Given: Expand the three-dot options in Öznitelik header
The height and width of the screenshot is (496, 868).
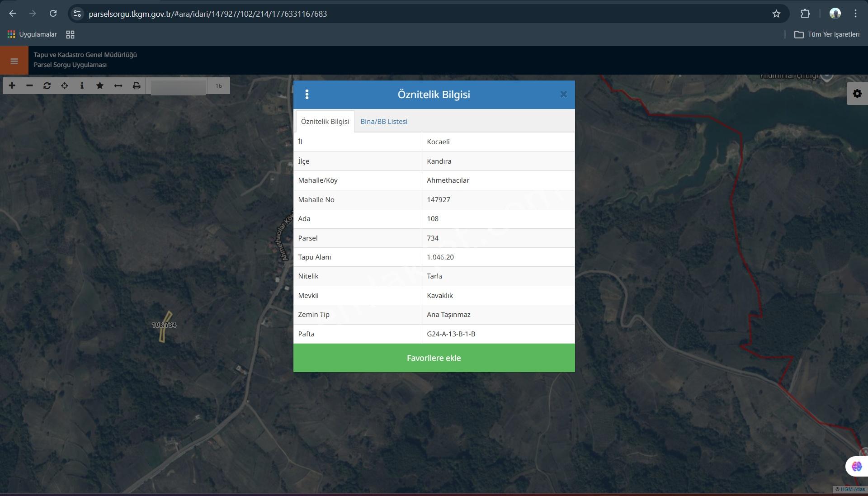Looking at the screenshot, I should pos(307,94).
